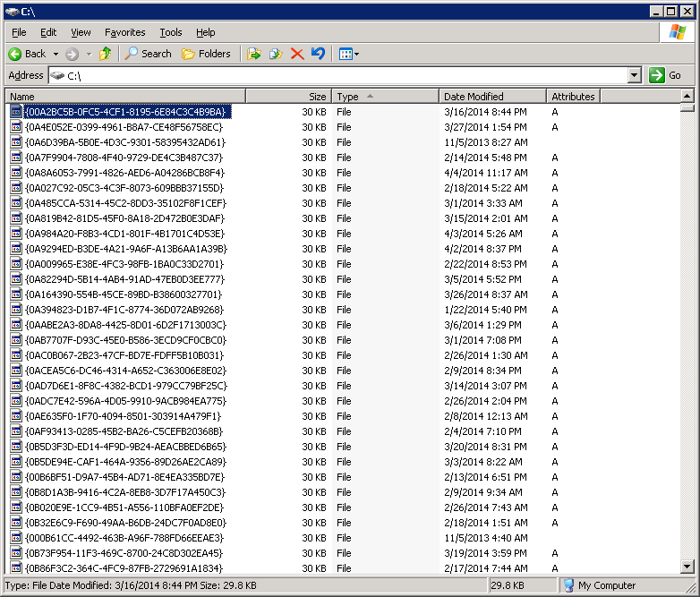Open the Back history dropdown arrow
The image size is (700, 597).
55,54
